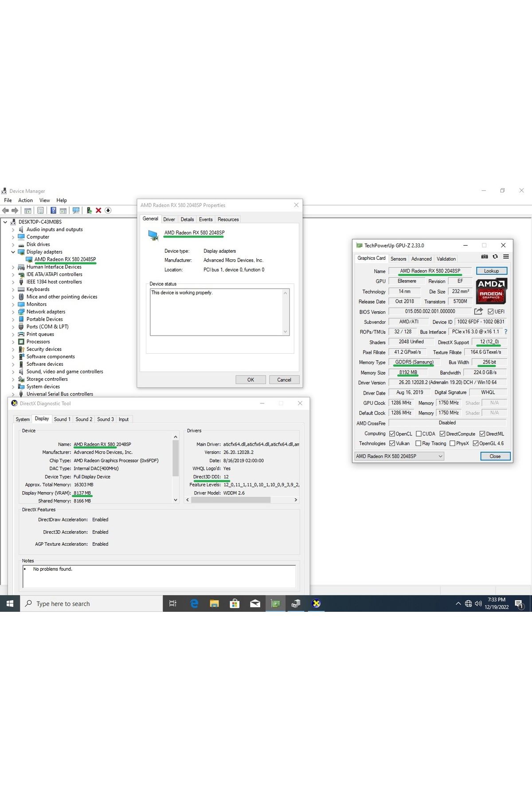
Task: Click the volume speaker tray icon
Action: point(478,603)
